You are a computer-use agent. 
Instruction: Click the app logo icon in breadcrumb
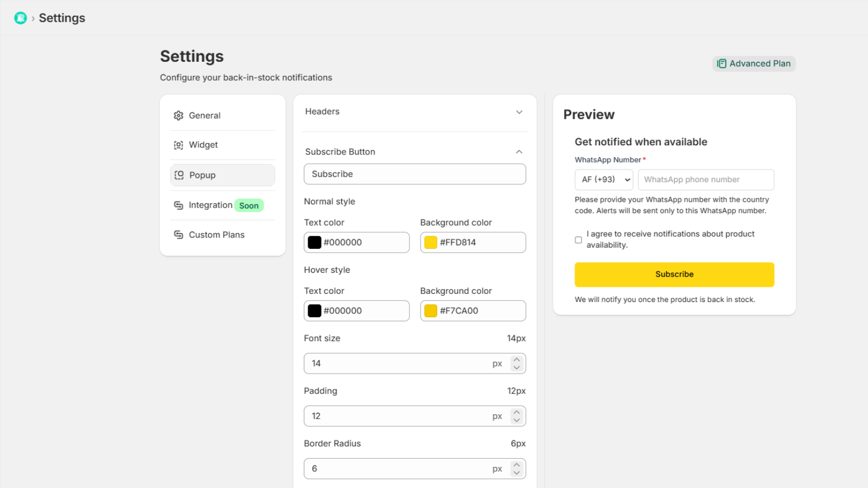pos(20,18)
